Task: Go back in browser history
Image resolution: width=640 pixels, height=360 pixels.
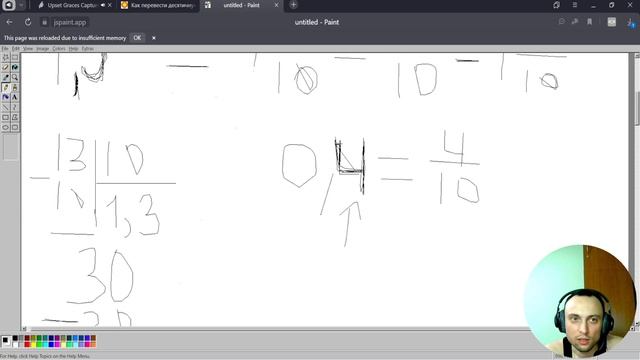Action: [x=9, y=22]
